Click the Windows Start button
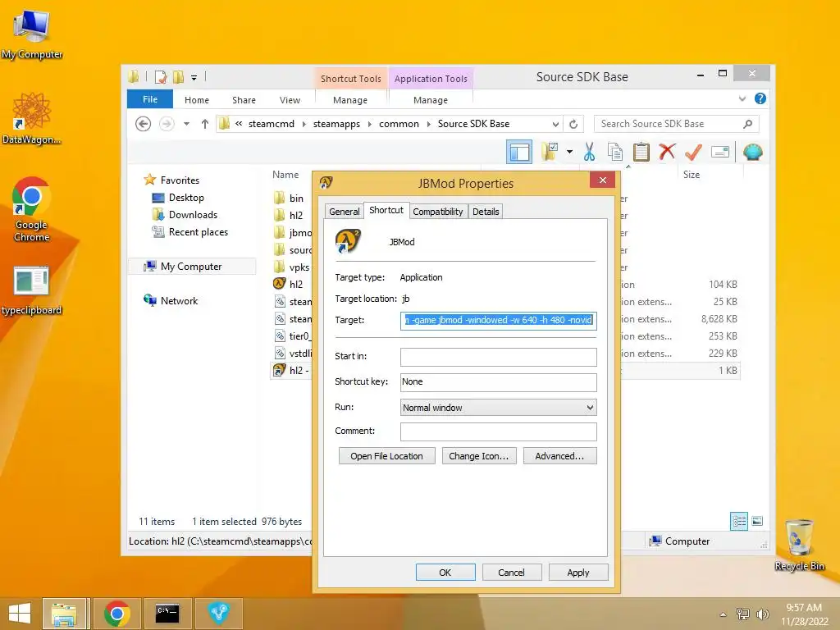This screenshot has height=630, width=840. 20,614
